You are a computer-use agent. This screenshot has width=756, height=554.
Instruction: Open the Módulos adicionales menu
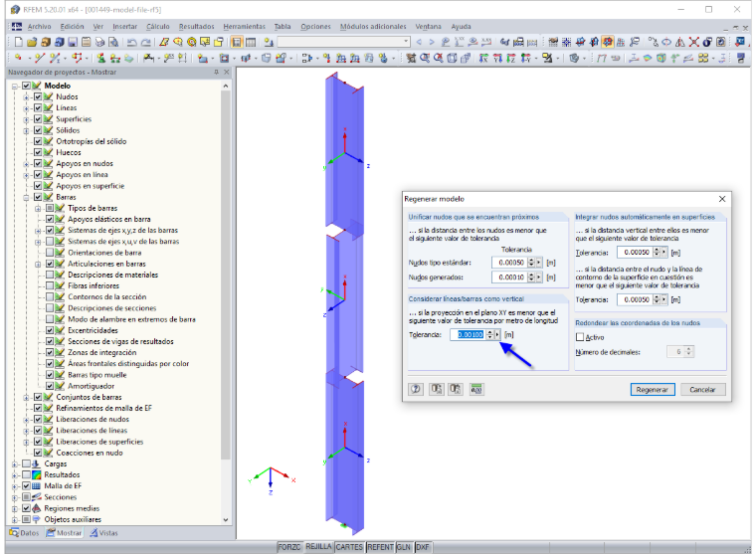373,27
